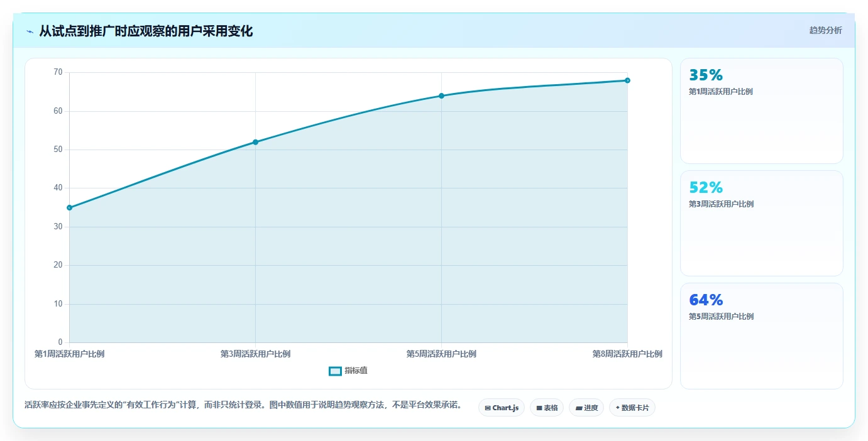Select the 进度 tag chip
Screen dimensions: 868x441
pos(586,408)
